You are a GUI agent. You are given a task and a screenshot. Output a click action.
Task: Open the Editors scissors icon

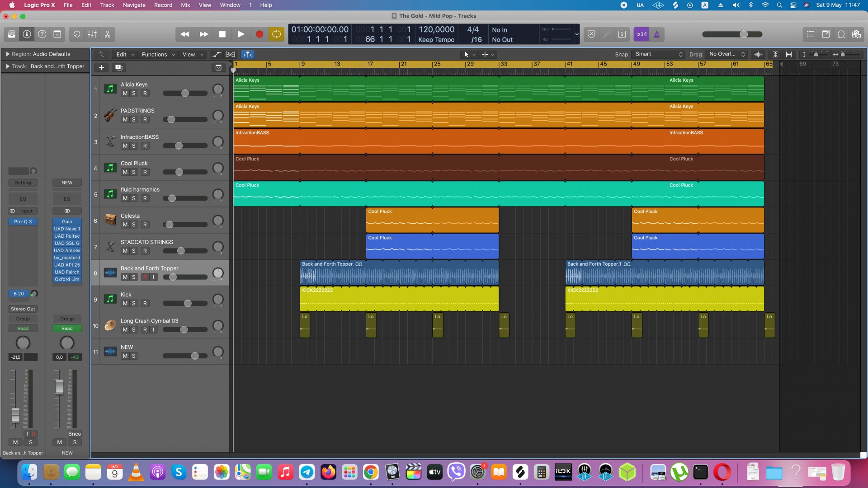(x=108, y=34)
